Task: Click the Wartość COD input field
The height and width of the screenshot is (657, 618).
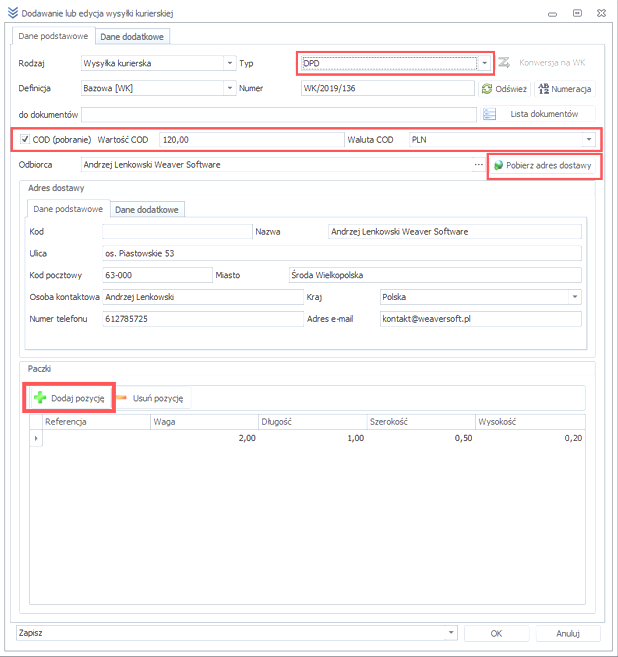Action: [x=250, y=140]
